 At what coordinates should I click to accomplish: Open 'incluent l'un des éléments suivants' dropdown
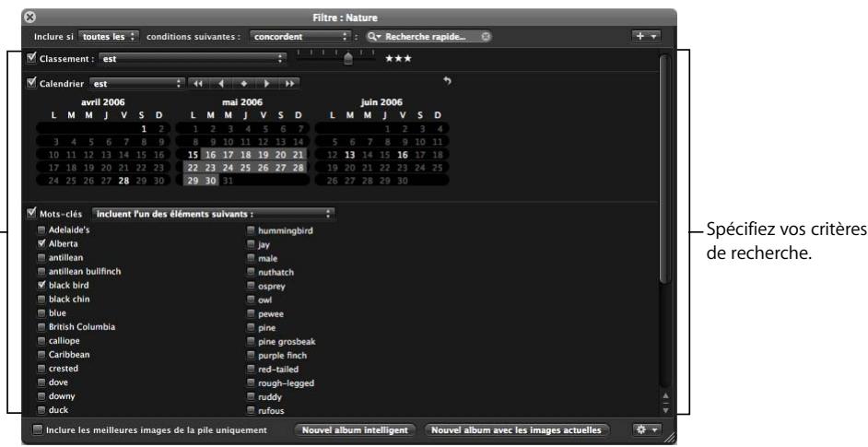pyautogui.click(x=214, y=213)
